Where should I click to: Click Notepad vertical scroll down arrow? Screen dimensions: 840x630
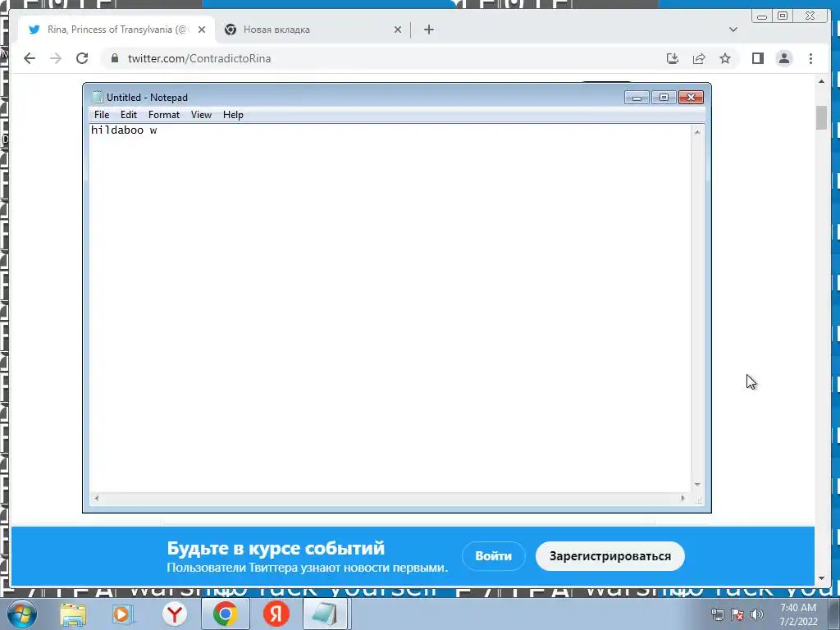(697, 484)
